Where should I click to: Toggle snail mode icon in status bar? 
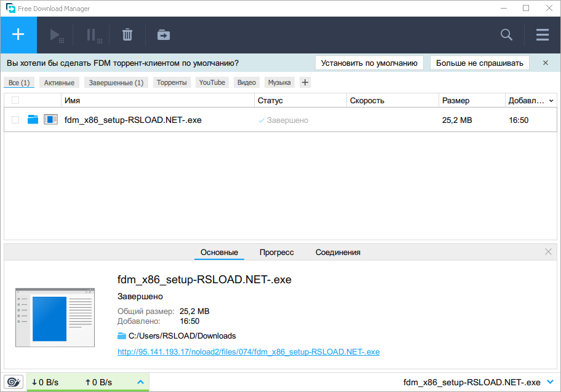pos(14,382)
